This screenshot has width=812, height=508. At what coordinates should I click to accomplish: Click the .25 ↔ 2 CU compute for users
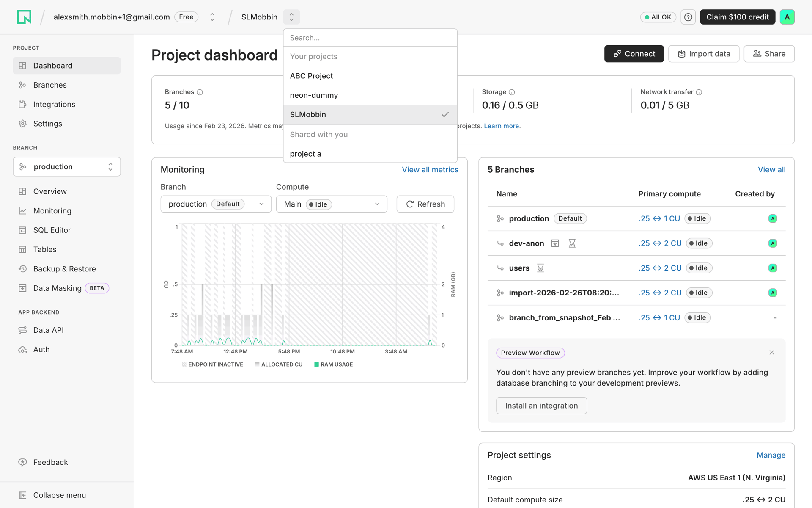(x=660, y=268)
